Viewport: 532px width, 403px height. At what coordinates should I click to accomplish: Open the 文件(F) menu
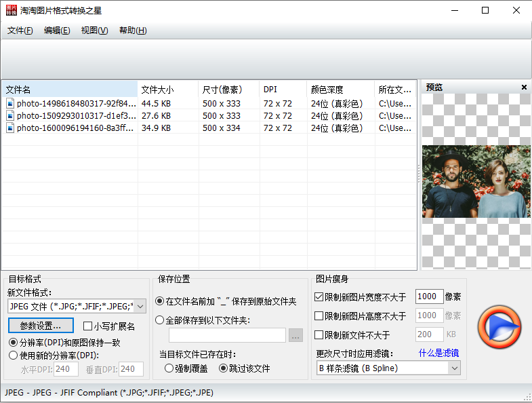click(x=20, y=31)
